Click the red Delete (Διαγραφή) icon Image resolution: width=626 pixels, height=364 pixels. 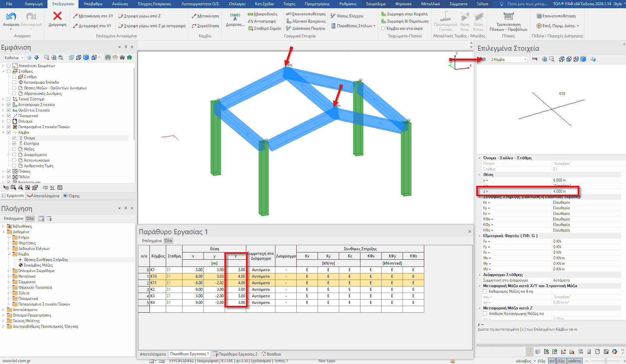[57, 17]
